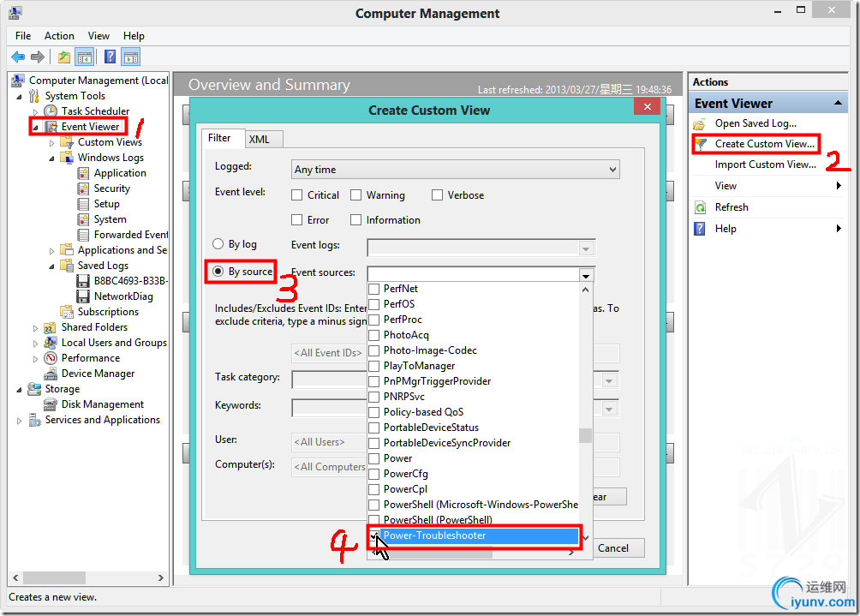Check the Photo-Image-Codec event source
Viewport: 860px width, 616px height.
click(374, 350)
